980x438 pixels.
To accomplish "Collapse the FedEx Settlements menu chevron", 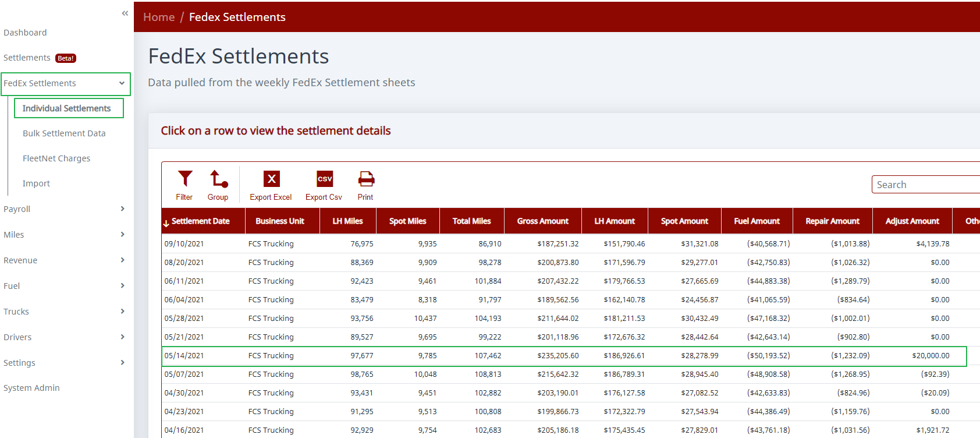I will click(x=122, y=83).
